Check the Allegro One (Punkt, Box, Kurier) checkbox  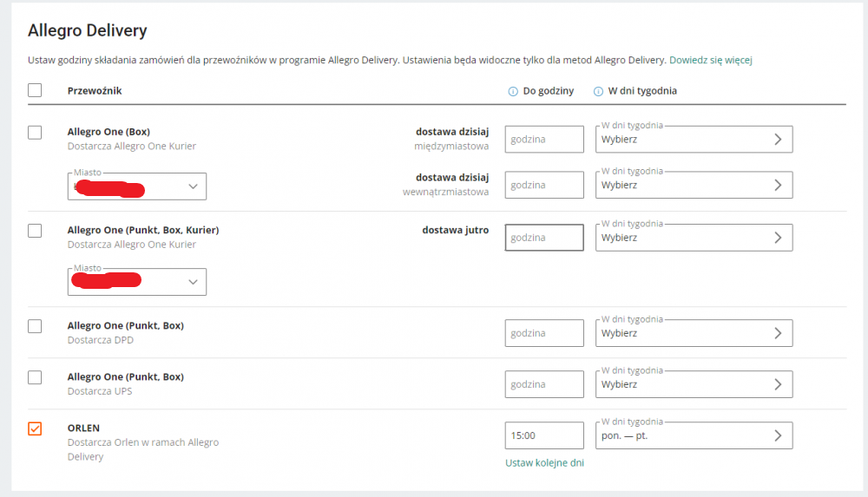click(x=35, y=230)
